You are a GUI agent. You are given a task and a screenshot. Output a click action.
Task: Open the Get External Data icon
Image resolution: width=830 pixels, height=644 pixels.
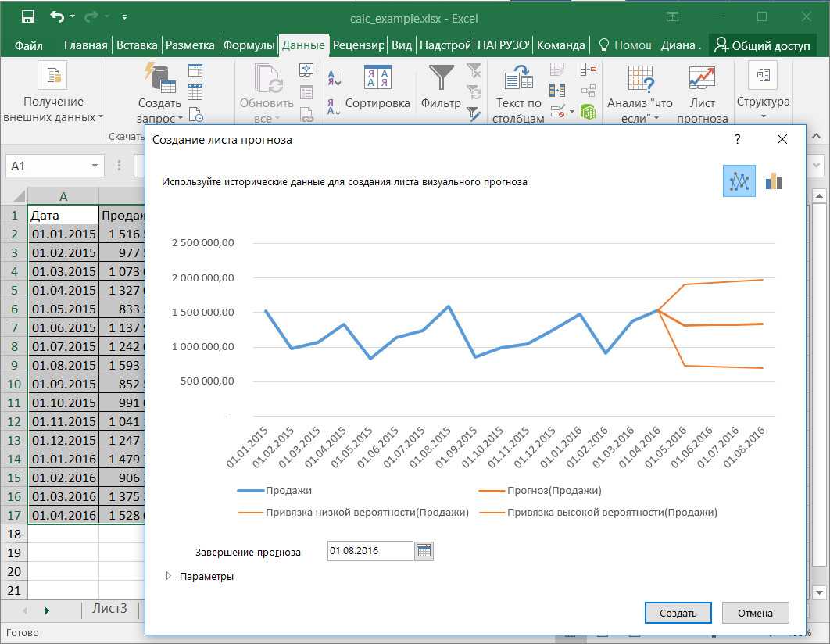click(x=53, y=75)
